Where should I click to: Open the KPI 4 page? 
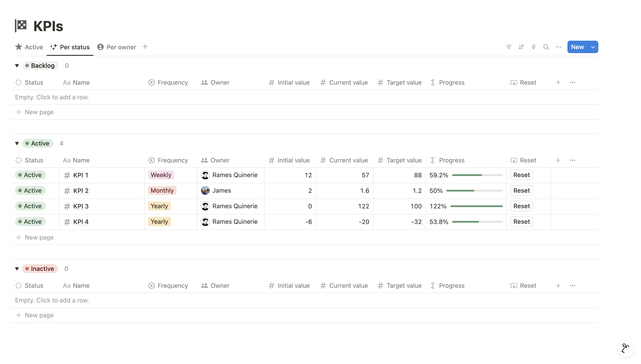[x=80, y=222]
